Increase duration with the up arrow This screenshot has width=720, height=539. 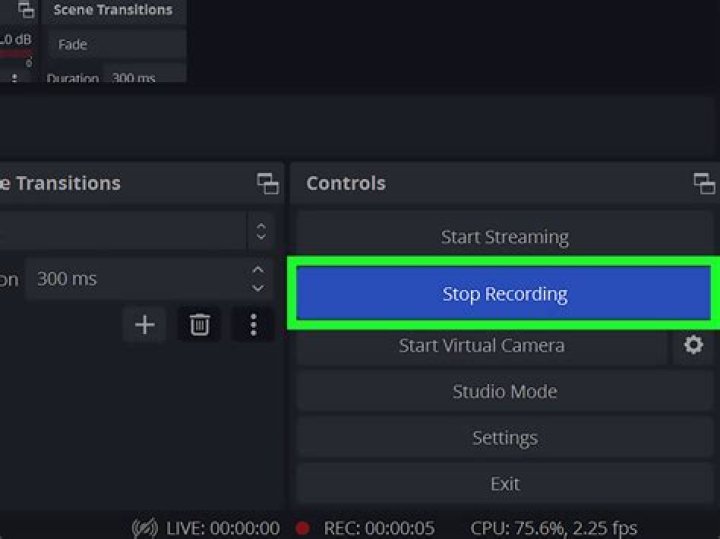(x=258, y=271)
